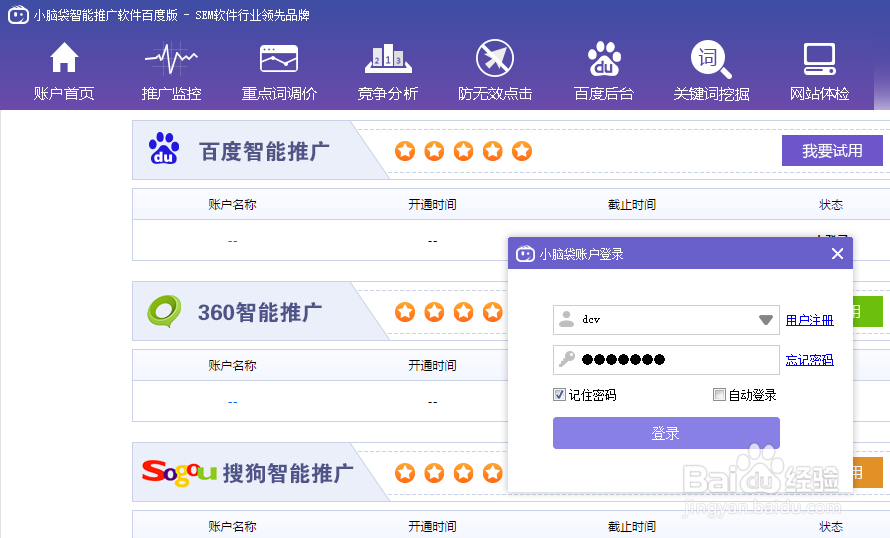Click the Sogou logo

pyautogui.click(x=179, y=473)
